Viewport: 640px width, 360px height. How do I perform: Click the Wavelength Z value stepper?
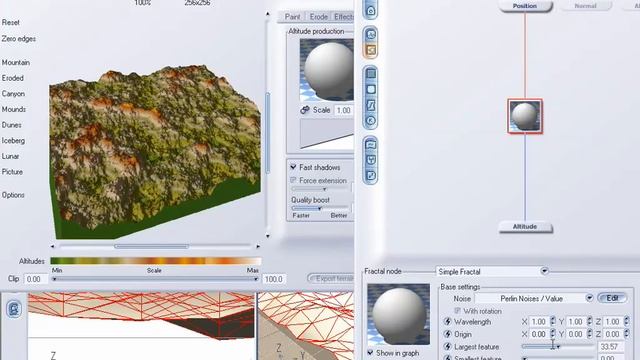(x=627, y=322)
